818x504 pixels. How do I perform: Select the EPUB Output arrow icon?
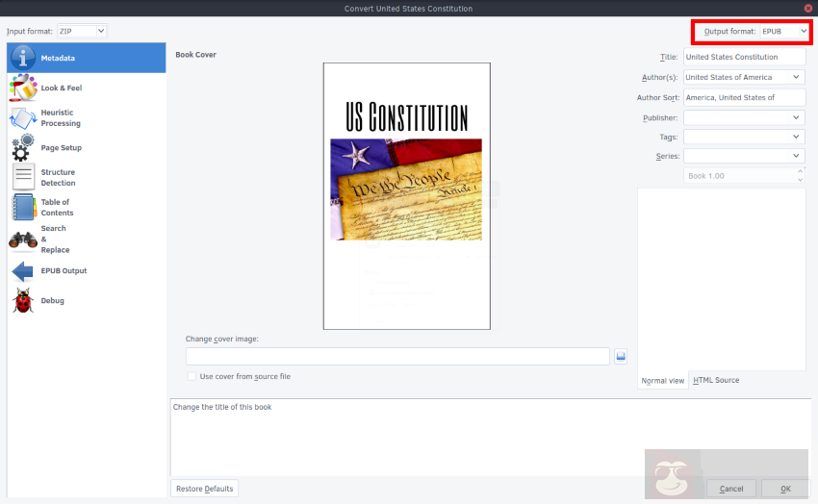pyautogui.click(x=23, y=271)
